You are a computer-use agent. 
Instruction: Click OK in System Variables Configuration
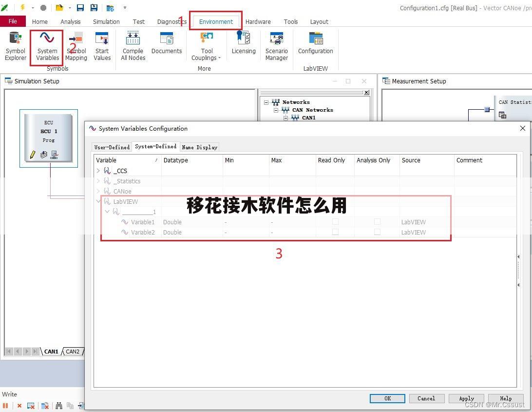(x=387, y=398)
